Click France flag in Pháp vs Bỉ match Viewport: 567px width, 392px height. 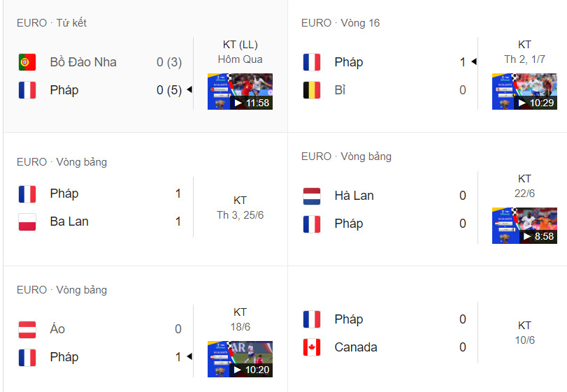point(312,62)
